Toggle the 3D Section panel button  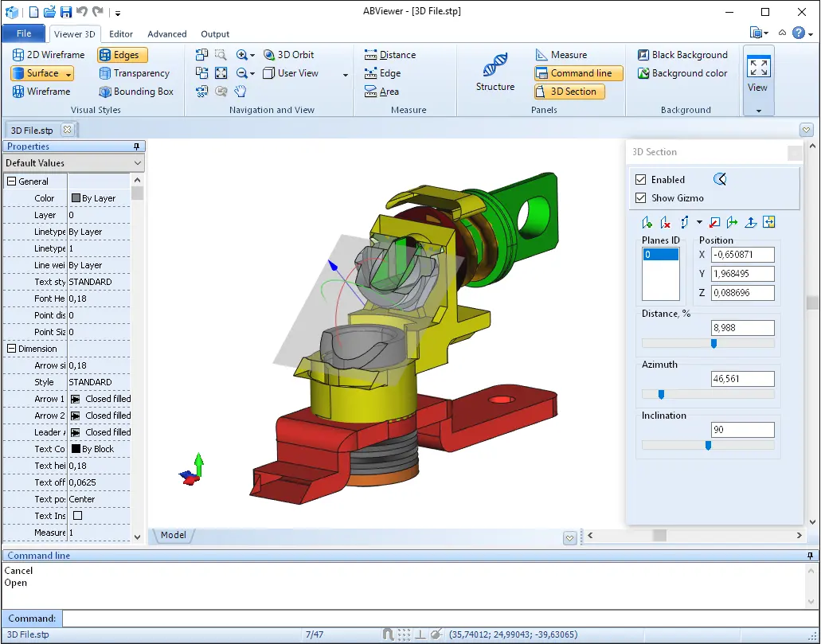pyautogui.click(x=569, y=92)
